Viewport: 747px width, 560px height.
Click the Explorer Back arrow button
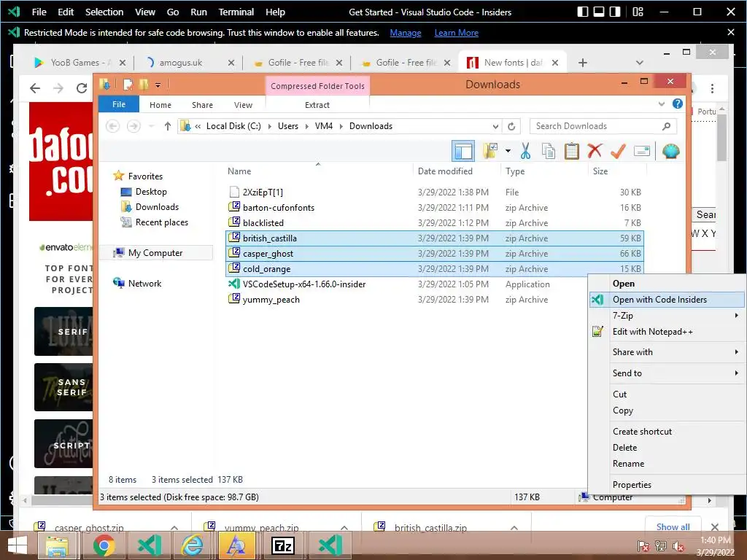click(x=112, y=126)
